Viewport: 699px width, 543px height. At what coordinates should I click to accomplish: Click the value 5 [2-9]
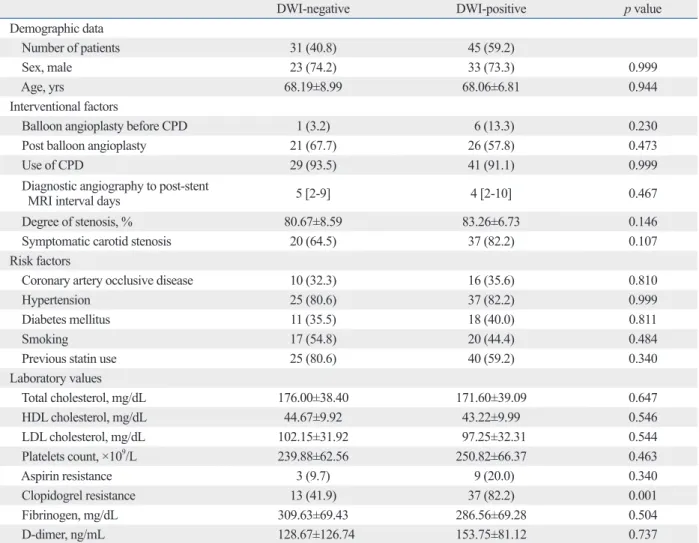[313, 193]
